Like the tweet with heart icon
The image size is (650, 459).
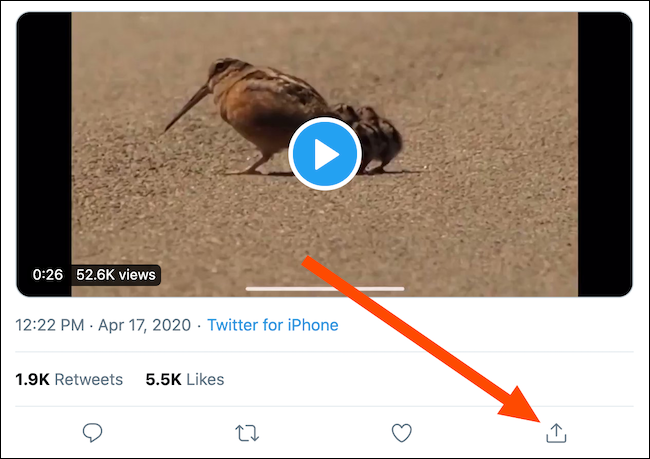401,433
